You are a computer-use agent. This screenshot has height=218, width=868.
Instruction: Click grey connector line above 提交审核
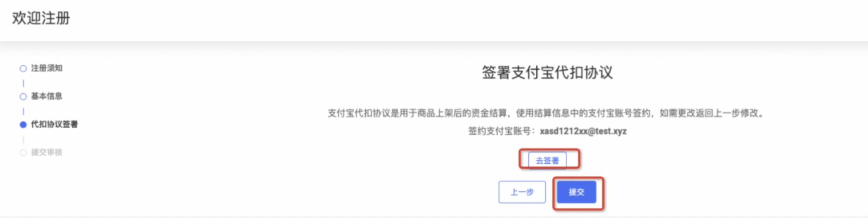coord(23,139)
